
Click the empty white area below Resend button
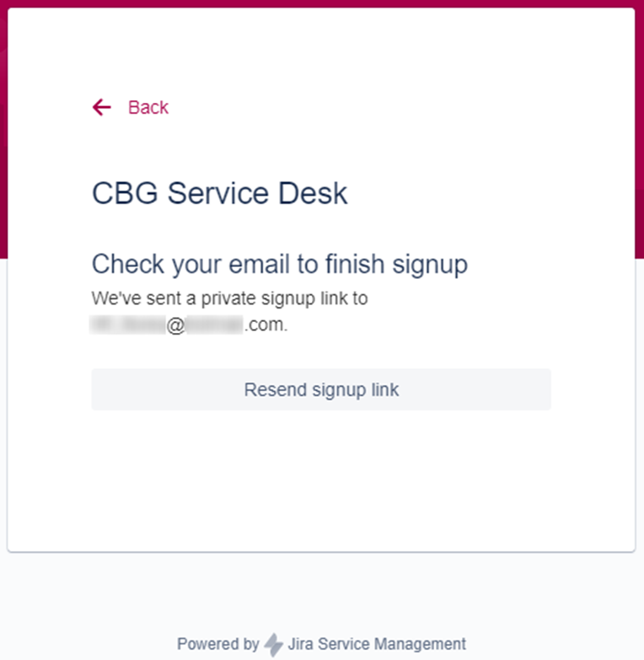(321, 480)
